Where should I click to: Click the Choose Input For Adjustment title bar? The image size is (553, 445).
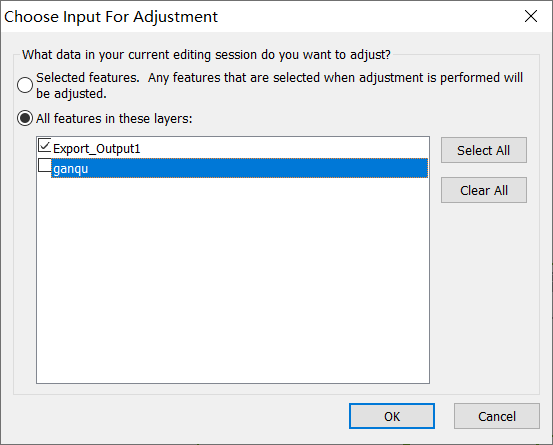[x=261, y=16]
